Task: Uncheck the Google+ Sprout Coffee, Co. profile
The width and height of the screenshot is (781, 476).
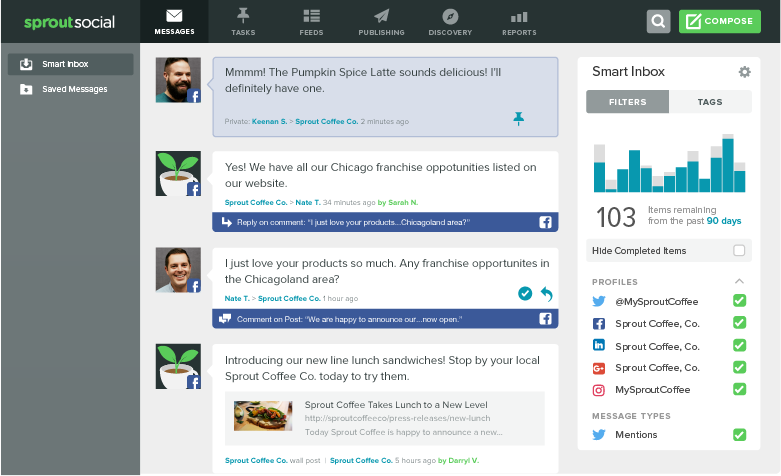Action: pyautogui.click(x=739, y=367)
